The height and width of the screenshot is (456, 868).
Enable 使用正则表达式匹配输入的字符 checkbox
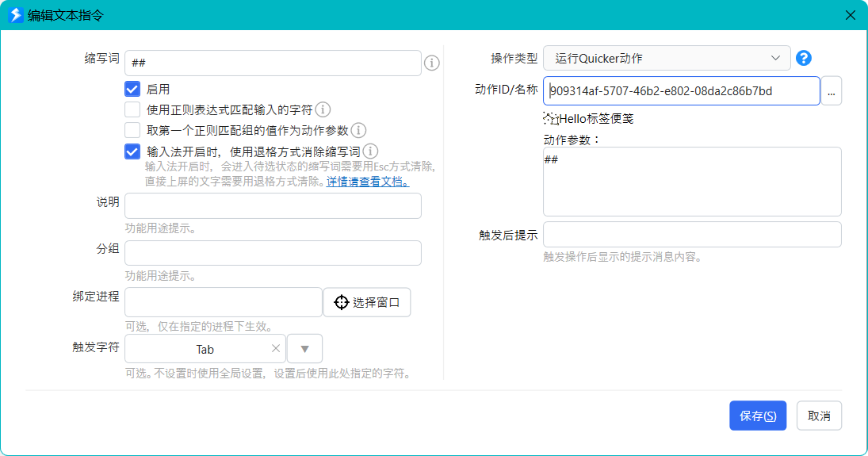click(132, 109)
